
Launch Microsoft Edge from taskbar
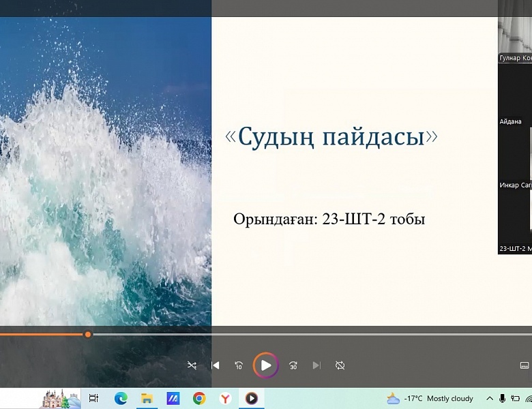pyautogui.click(x=121, y=398)
